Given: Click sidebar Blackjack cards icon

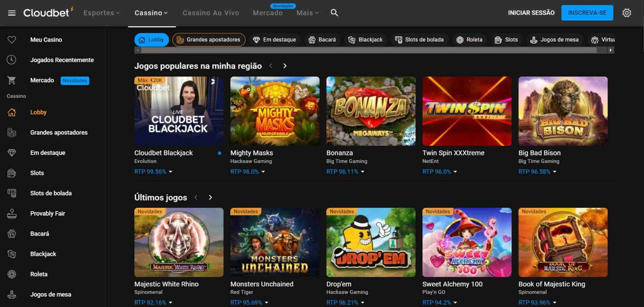Looking at the screenshot, I should point(12,254).
